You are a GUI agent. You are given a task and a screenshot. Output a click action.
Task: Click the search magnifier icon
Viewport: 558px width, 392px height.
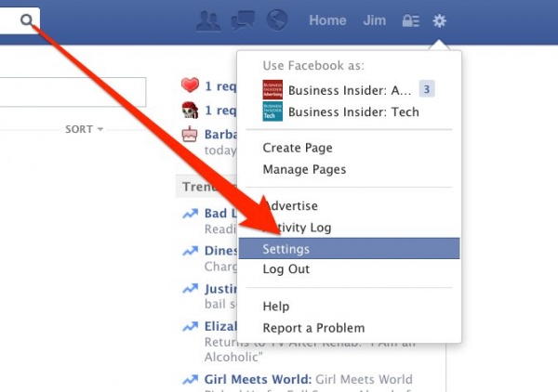[26, 20]
